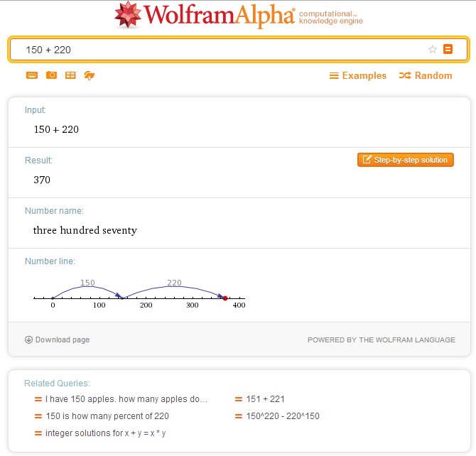Viewport: 476px width, 456px height.
Task: Open related query I have 150 apples
Action: 126,399
